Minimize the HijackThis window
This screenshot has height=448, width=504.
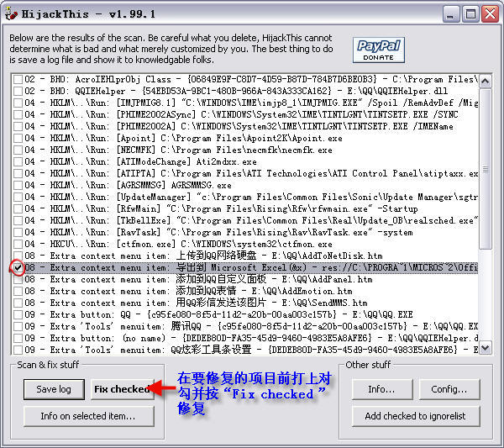(x=450, y=13)
